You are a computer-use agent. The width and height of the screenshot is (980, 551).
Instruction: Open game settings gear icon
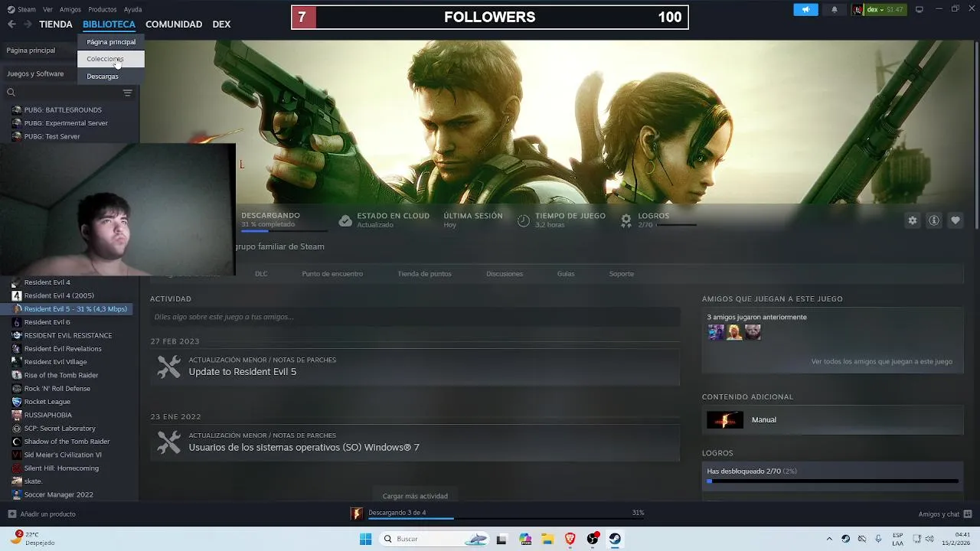click(913, 220)
